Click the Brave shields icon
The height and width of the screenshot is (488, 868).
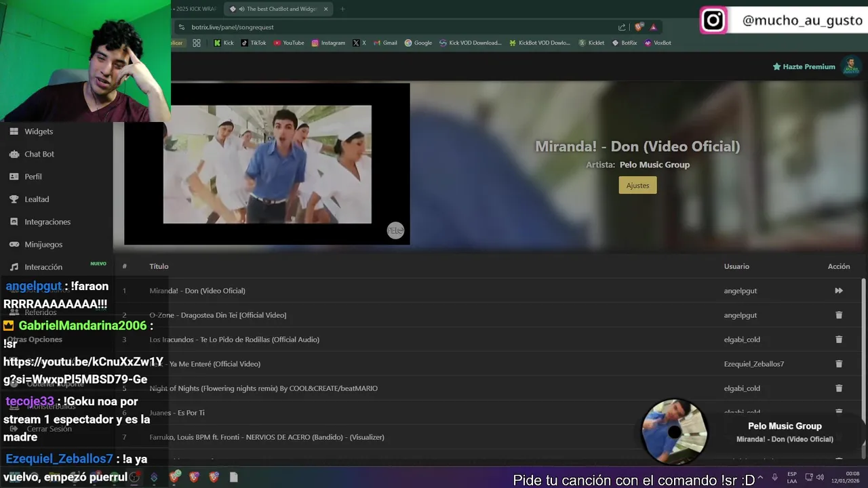[x=639, y=27]
